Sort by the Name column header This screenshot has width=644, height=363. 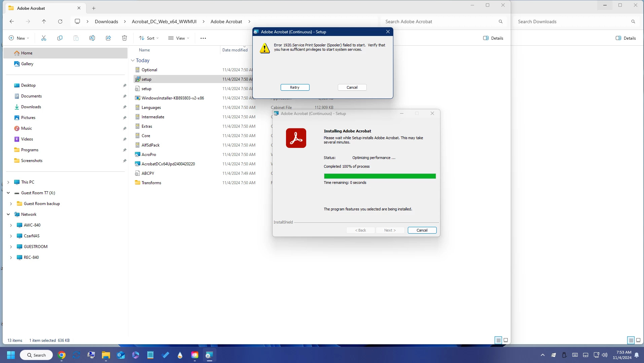[x=144, y=50]
